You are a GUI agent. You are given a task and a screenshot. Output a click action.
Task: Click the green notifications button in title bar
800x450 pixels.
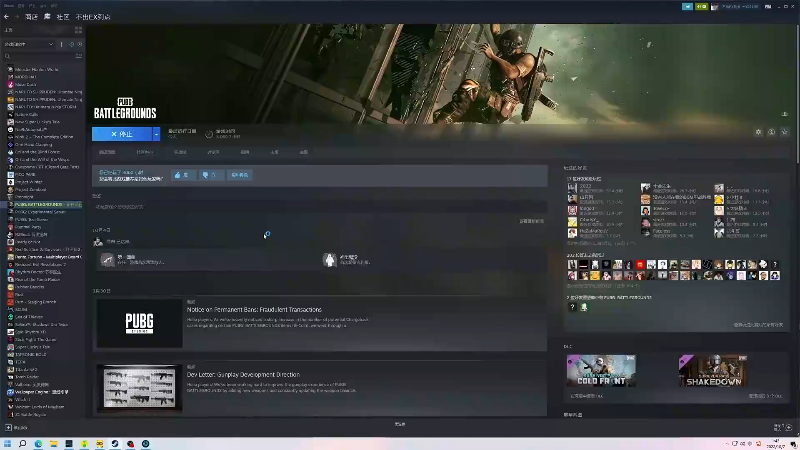point(702,7)
